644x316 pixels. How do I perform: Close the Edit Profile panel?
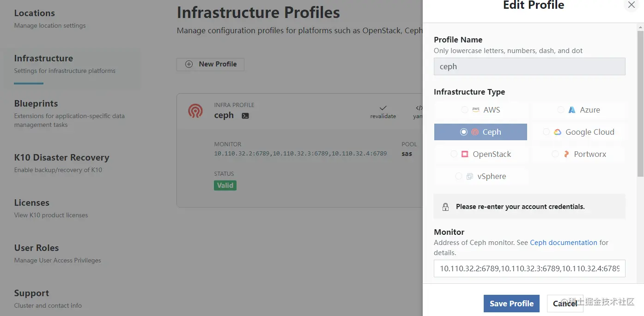[x=632, y=5]
